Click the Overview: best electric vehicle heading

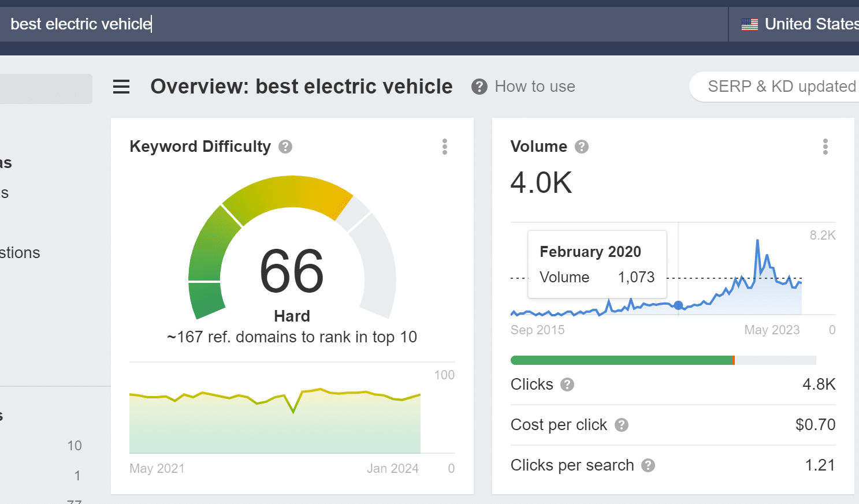(x=301, y=87)
